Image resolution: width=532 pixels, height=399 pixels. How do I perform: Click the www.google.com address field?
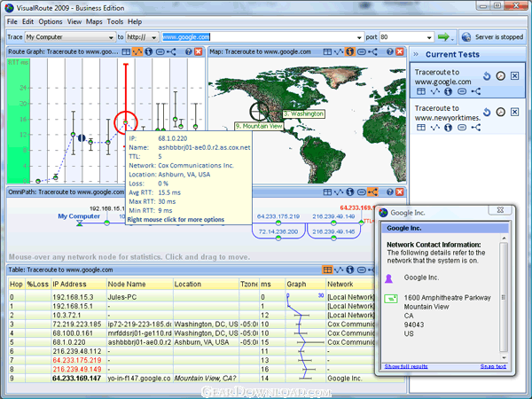click(x=259, y=37)
